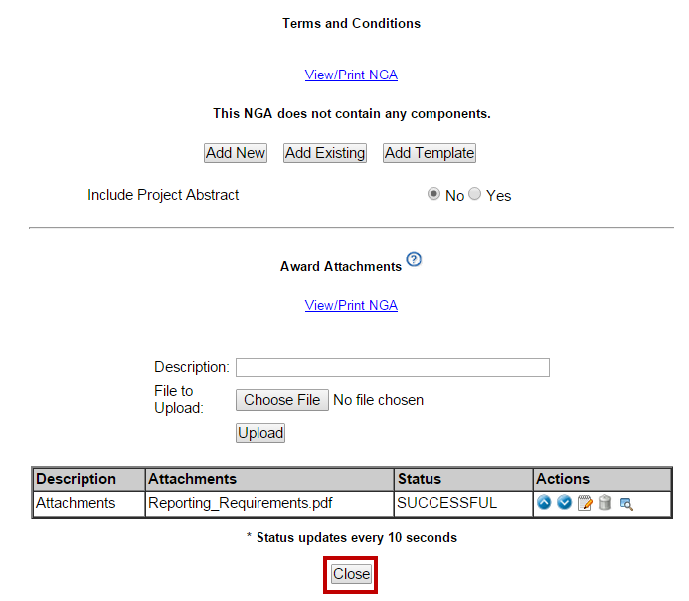The width and height of the screenshot is (689, 601).
Task: Delete attachment using trash can icon
Action: [605, 503]
